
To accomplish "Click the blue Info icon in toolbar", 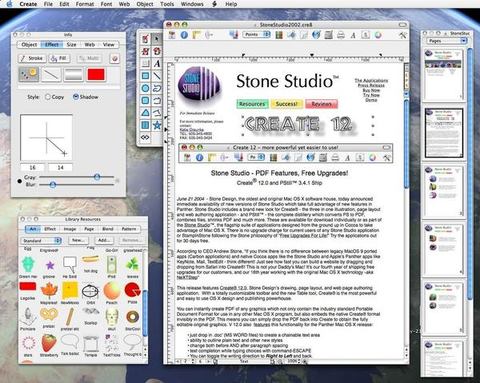I will [x=184, y=35].
